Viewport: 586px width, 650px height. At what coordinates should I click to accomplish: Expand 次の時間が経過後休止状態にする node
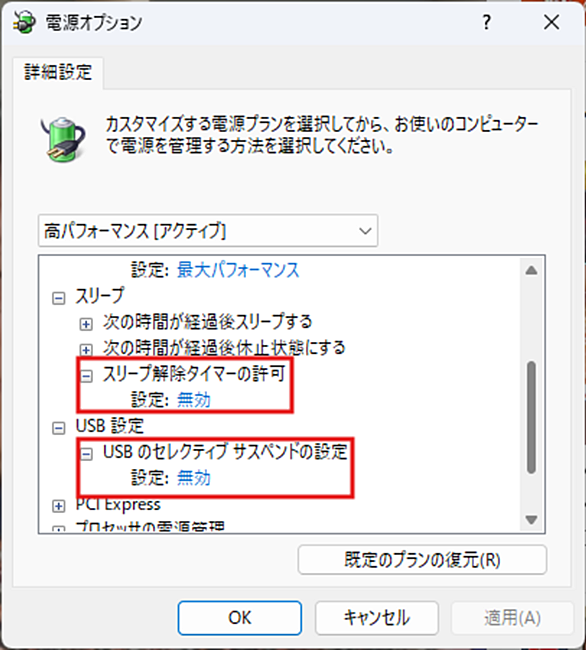(86, 350)
